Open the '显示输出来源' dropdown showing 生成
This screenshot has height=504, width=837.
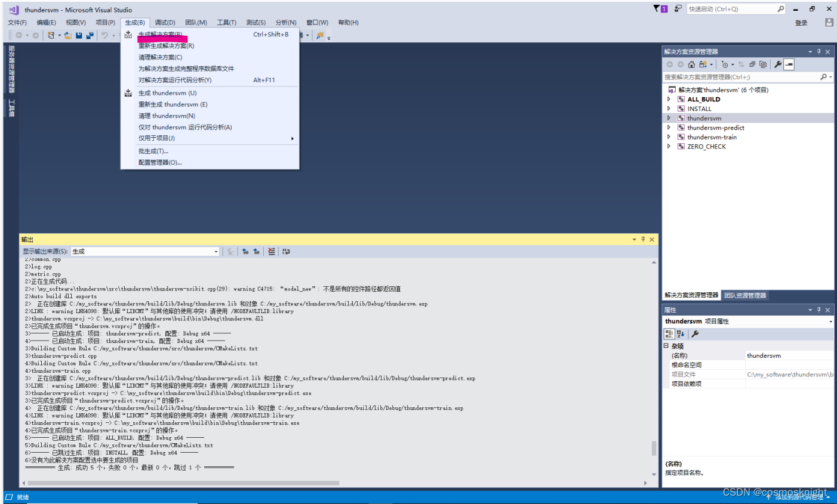tap(216, 251)
